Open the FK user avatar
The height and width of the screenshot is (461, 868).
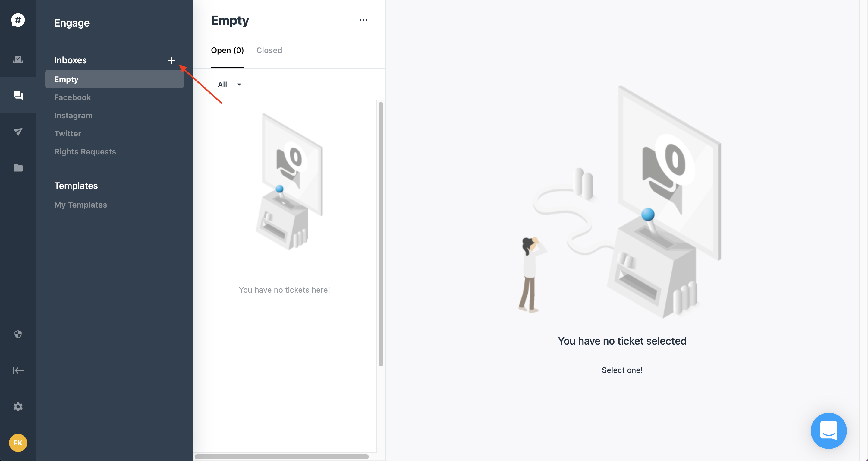[18, 443]
